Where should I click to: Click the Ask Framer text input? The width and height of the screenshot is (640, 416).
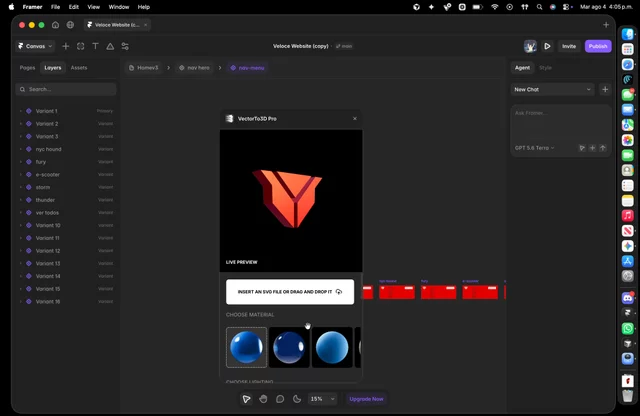pos(561,122)
